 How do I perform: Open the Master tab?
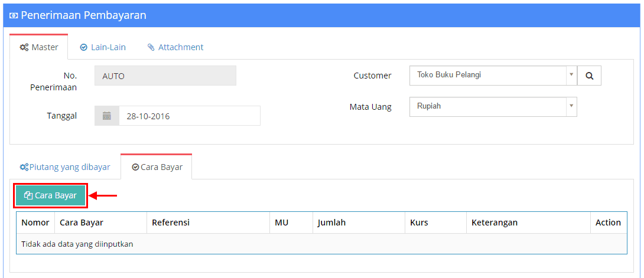pyautogui.click(x=39, y=47)
